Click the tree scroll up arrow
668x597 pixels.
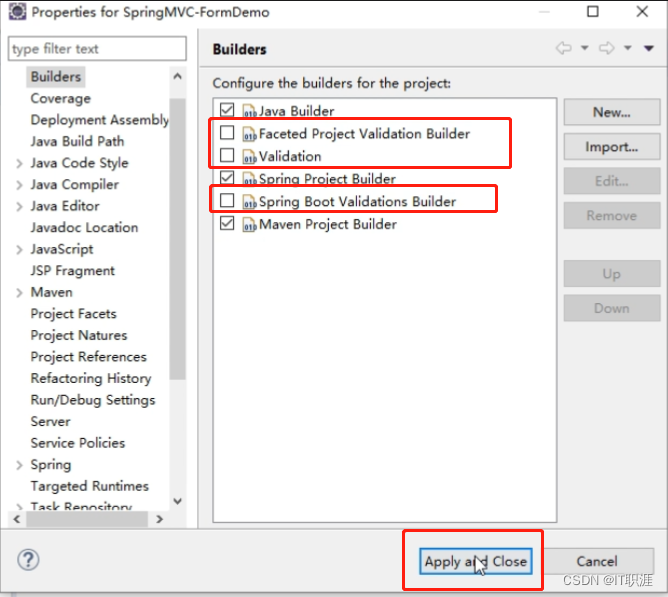(x=178, y=77)
